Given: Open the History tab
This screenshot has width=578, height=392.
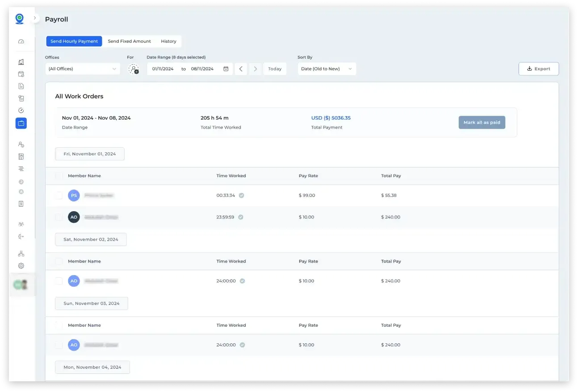Looking at the screenshot, I should click(168, 41).
